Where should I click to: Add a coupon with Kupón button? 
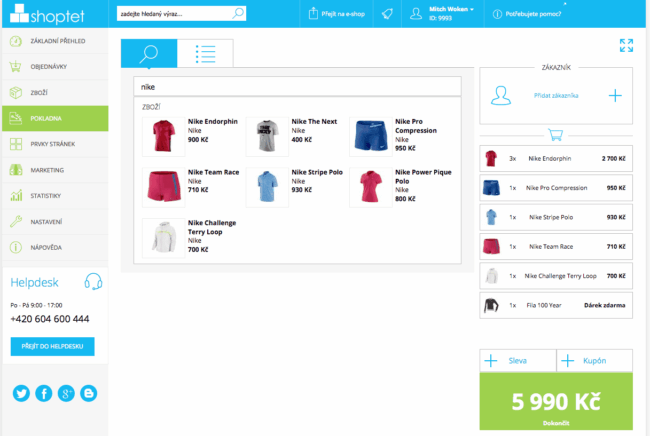point(594,361)
